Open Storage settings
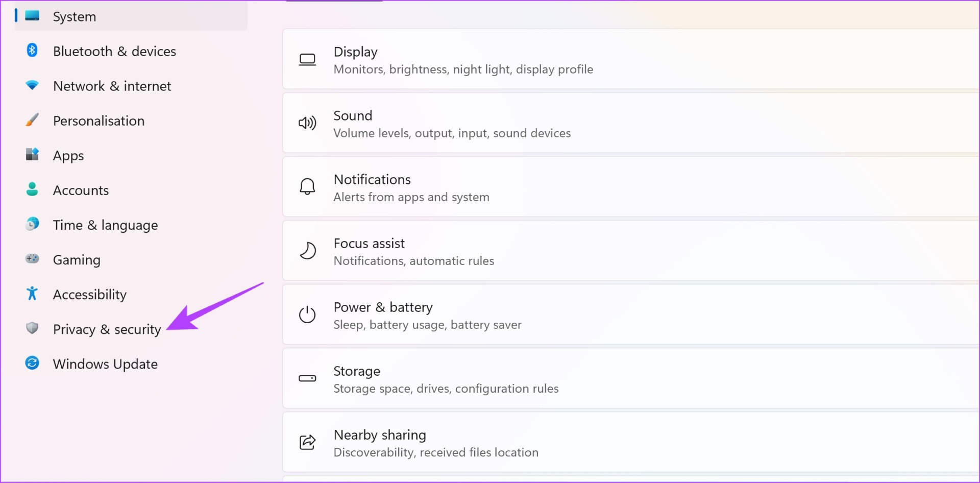Image resolution: width=980 pixels, height=483 pixels. 631,379
